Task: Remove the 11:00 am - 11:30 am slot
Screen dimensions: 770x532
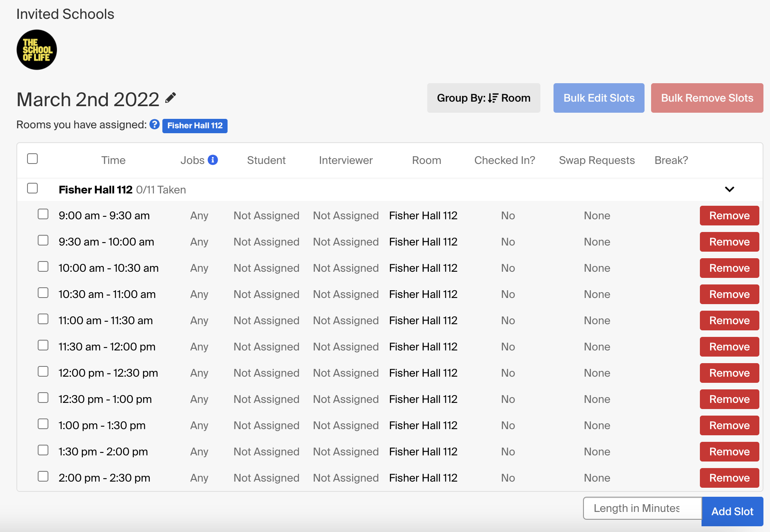Action: (729, 321)
